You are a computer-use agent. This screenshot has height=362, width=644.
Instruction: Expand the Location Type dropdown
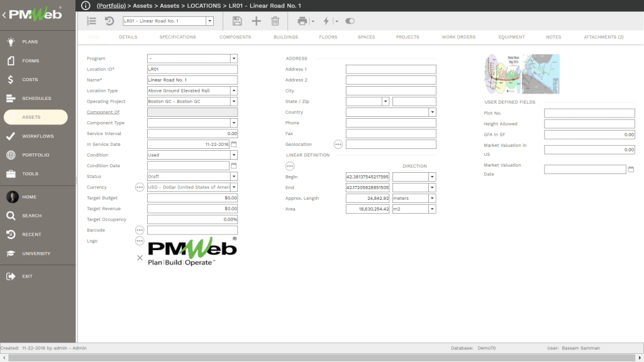pyautogui.click(x=234, y=90)
